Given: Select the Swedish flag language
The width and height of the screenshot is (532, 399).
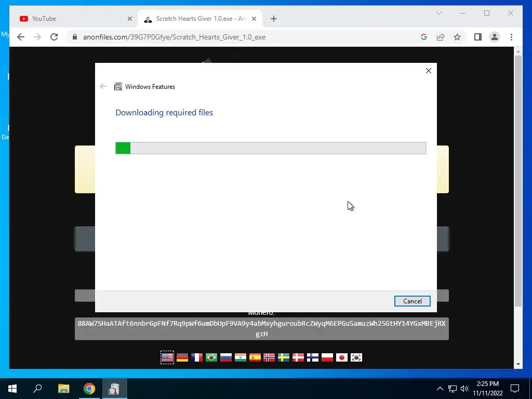Looking at the screenshot, I should 284,357.
